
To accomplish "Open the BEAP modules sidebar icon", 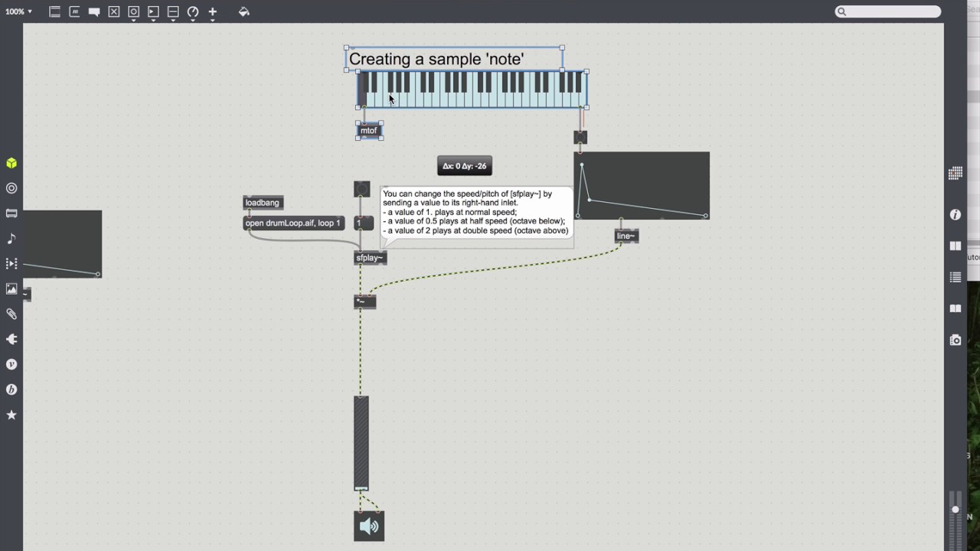I will [x=11, y=390].
